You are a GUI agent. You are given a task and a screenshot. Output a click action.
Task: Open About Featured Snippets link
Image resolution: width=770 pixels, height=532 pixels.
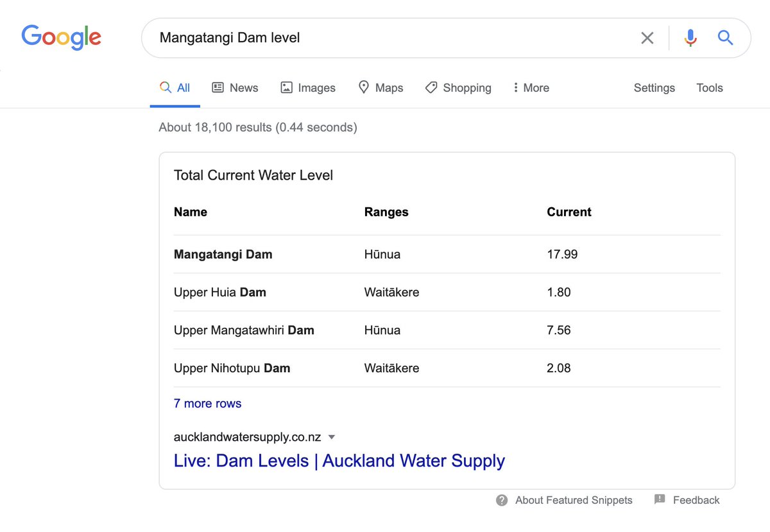pos(574,501)
